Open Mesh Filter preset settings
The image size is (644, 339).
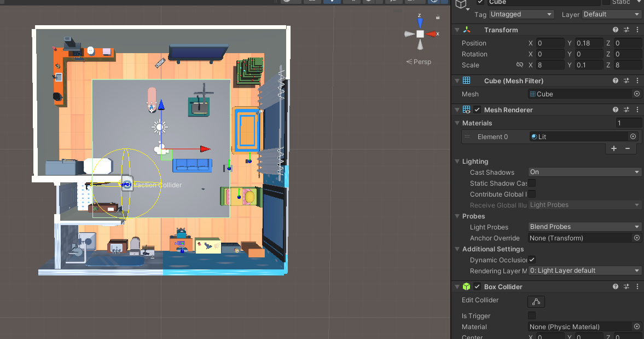coord(626,81)
